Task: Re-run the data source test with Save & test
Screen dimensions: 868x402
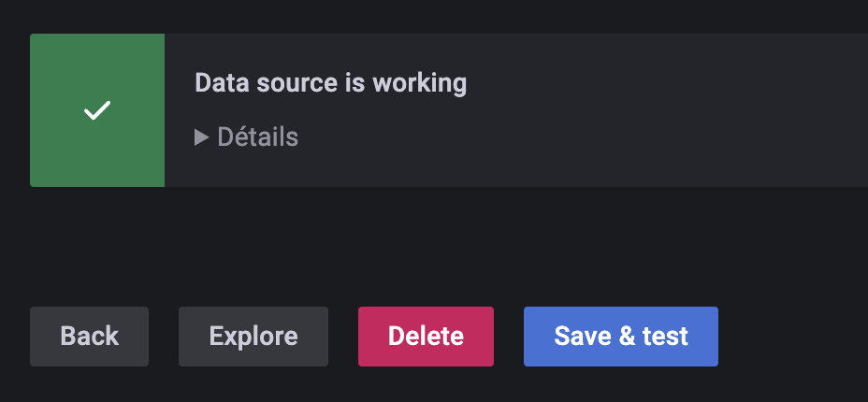Action: [x=621, y=337]
